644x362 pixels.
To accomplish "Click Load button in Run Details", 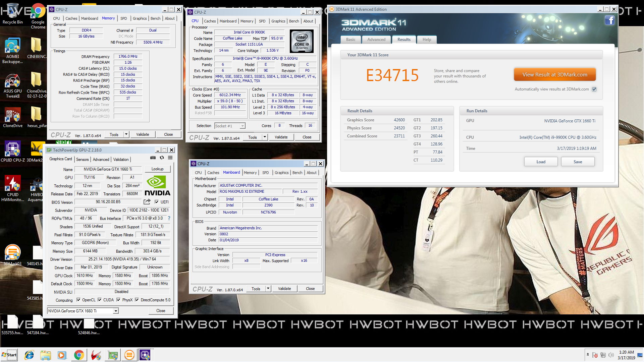I will pyautogui.click(x=541, y=162).
